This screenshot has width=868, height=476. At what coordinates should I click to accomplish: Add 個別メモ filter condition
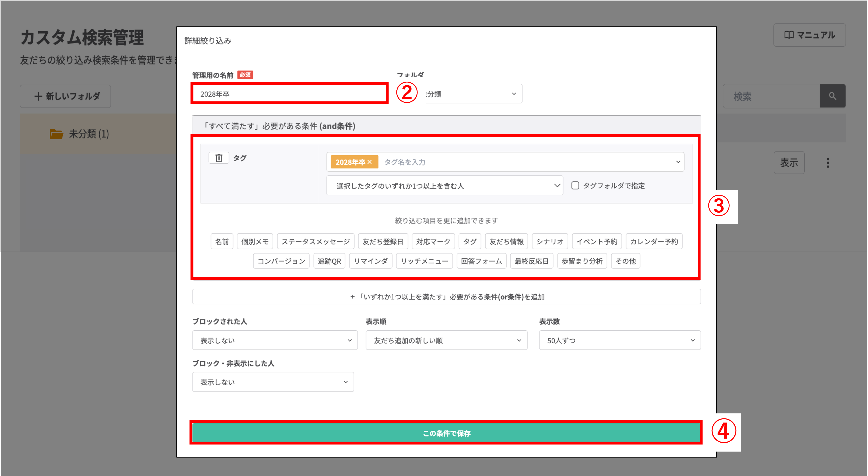click(255, 242)
